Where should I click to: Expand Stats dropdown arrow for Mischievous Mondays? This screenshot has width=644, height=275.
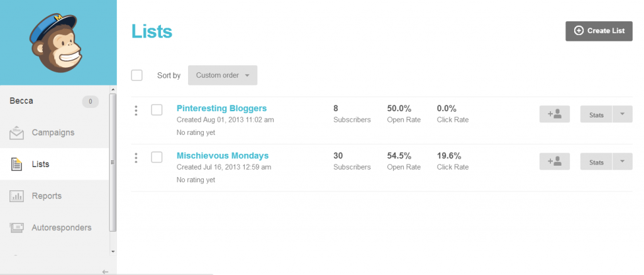pos(622,161)
